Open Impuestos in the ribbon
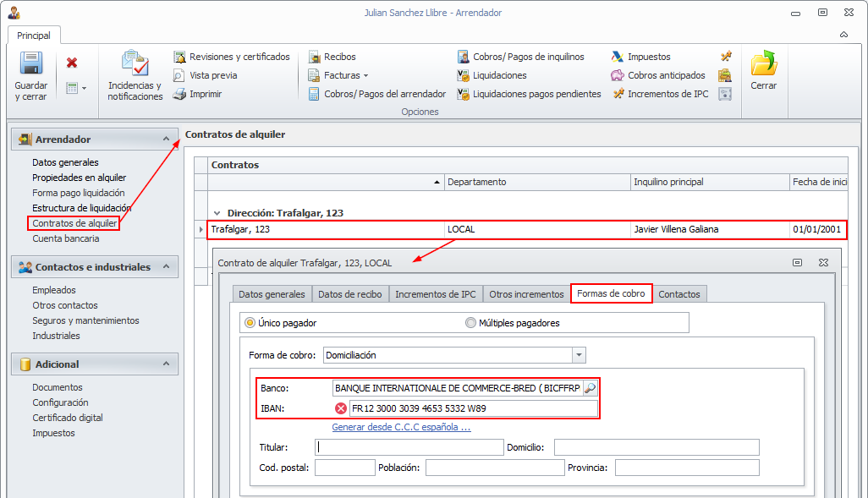The image size is (868, 498). click(641, 57)
